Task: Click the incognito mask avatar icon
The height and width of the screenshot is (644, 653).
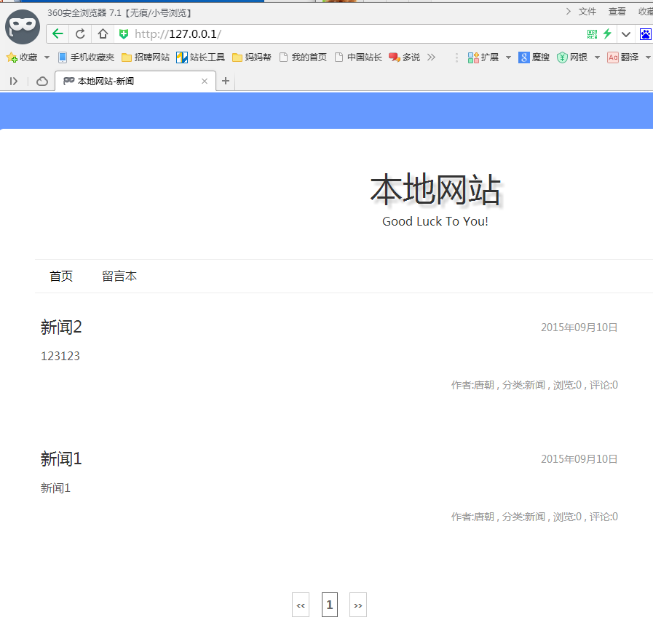Action: [x=22, y=28]
